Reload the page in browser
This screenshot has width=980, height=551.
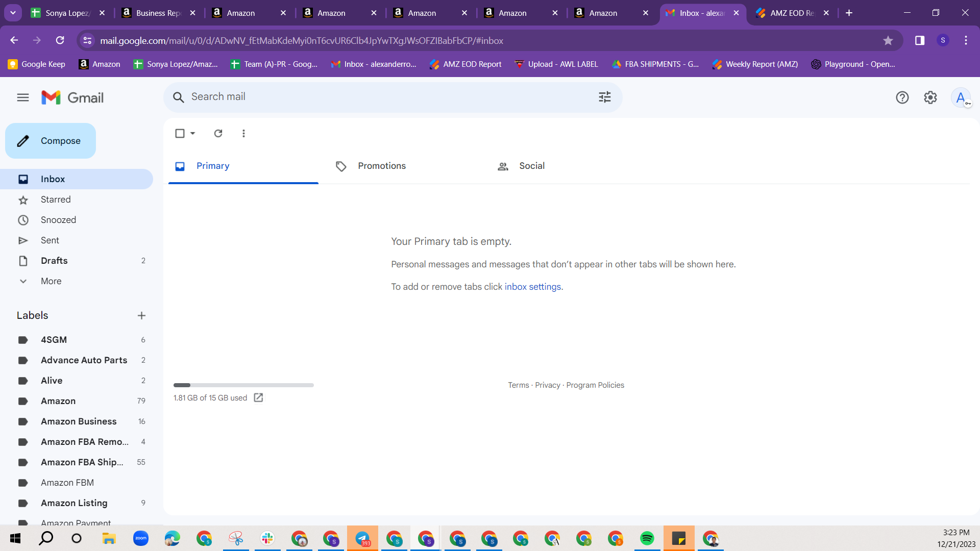(x=60, y=40)
